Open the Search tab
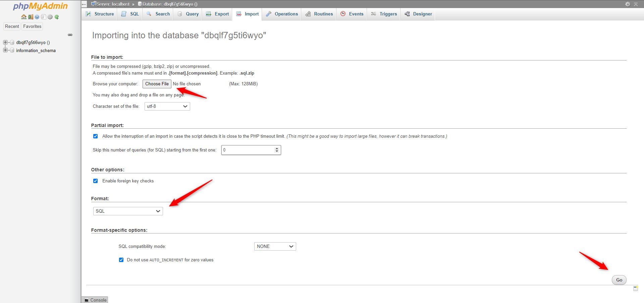The image size is (644, 303). click(x=158, y=14)
